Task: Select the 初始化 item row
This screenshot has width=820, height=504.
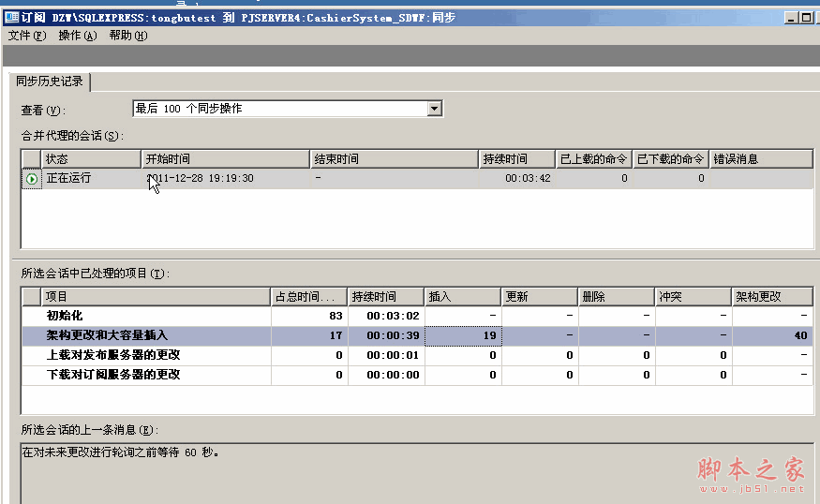Action: coord(417,316)
